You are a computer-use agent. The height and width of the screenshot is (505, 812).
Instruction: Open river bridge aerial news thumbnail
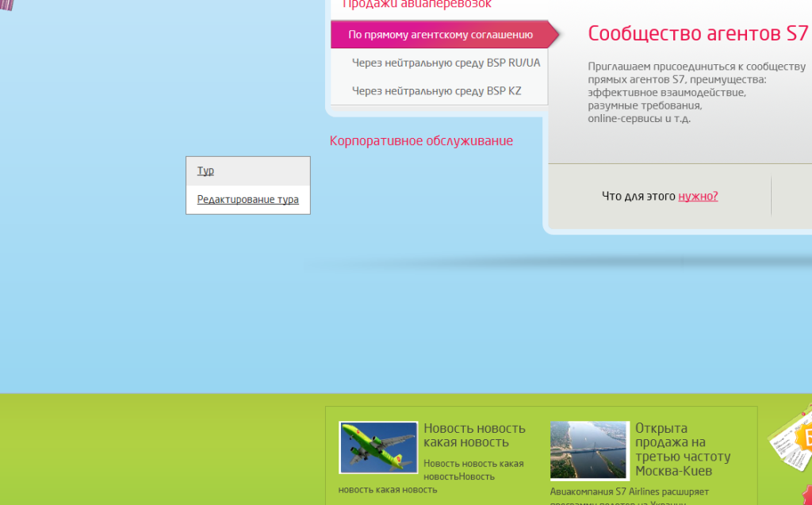click(x=590, y=450)
